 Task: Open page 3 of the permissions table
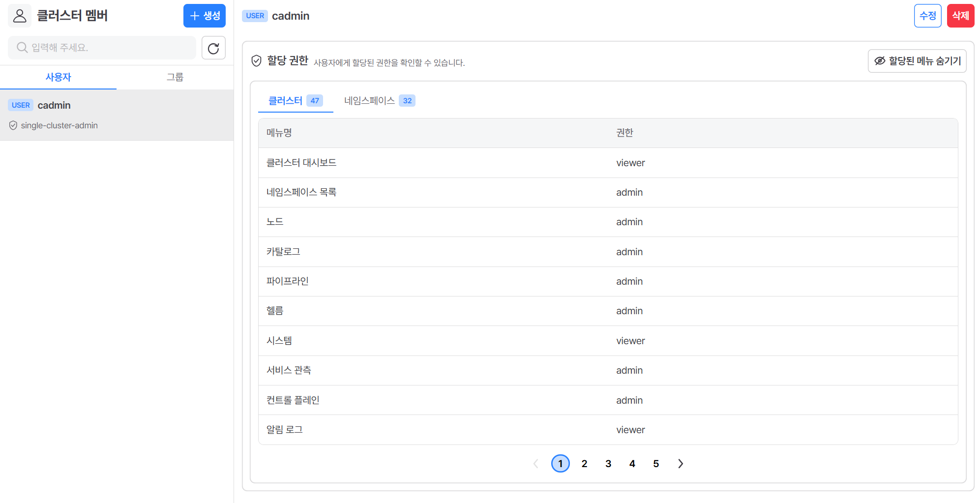(608, 464)
